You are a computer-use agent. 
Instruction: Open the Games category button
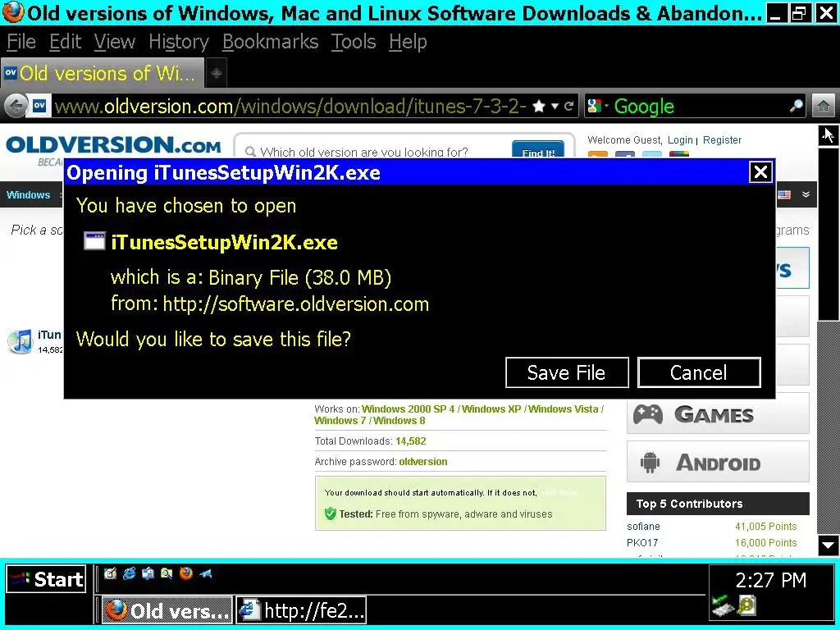pos(718,413)
